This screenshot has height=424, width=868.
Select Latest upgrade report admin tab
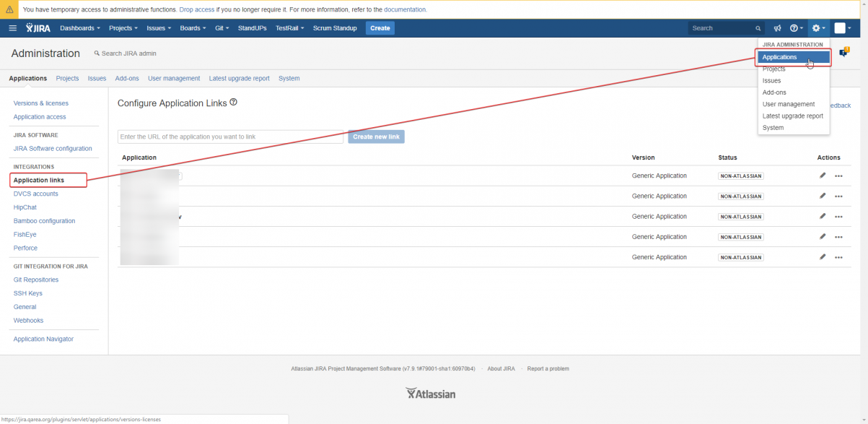click(240, 78)
